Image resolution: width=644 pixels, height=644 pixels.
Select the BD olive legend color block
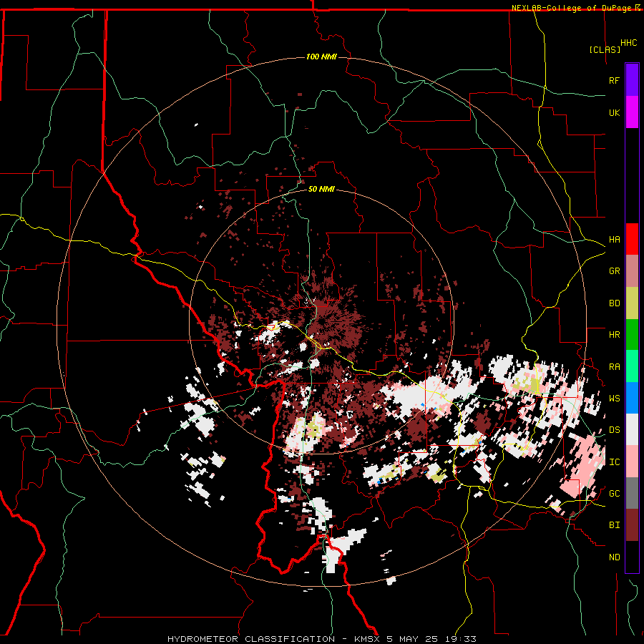[632, 303]
